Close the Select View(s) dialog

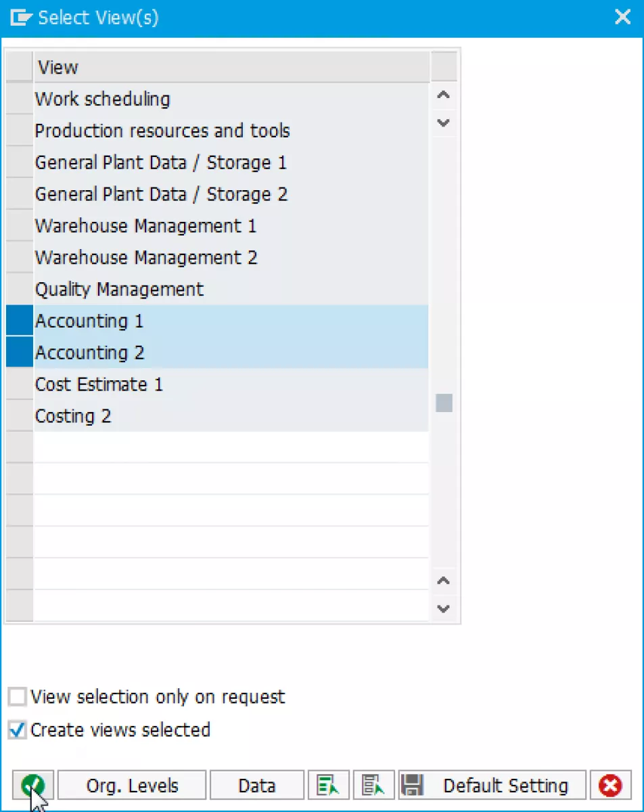point(622,18)
